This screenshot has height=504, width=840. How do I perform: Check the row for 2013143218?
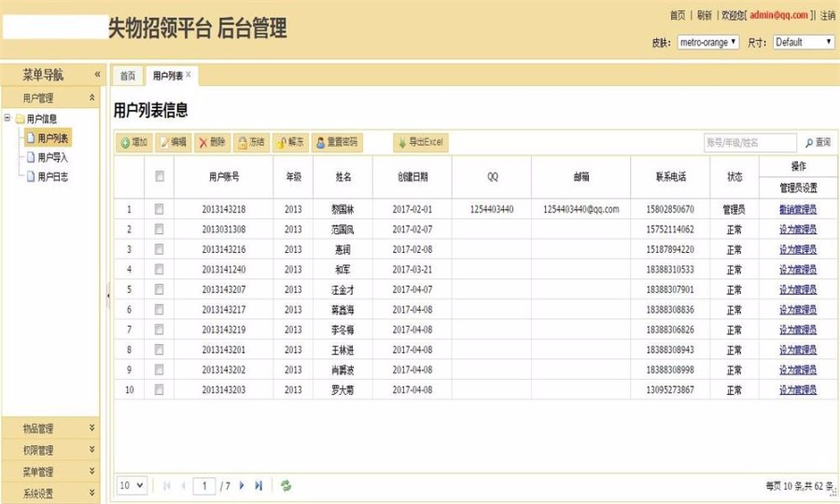tap(159, 209)
